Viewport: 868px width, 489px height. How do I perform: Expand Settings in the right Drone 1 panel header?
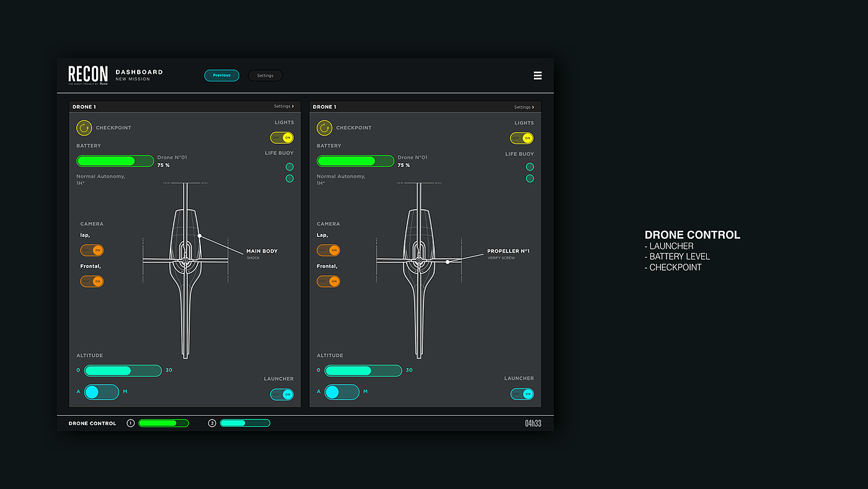[524, 107]
